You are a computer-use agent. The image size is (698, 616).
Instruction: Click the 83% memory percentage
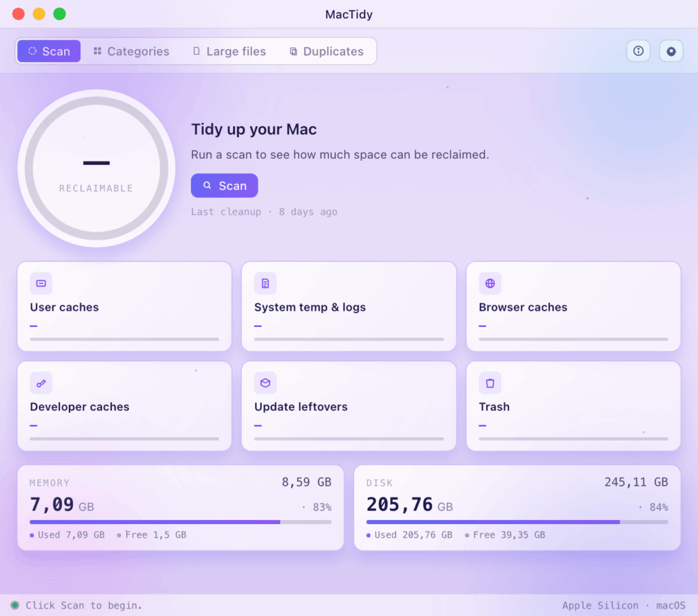pyautogui.click(x=322, y=508)
